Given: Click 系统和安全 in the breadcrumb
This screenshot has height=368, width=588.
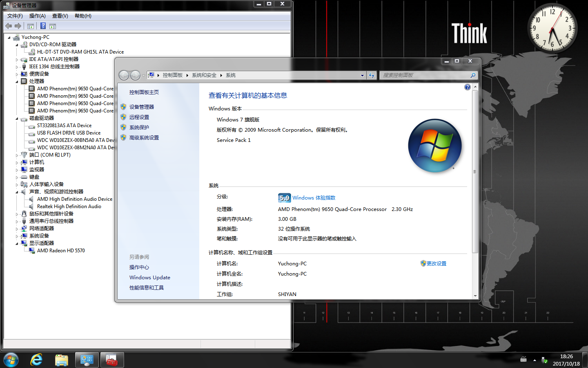Looking at the screenshot, I should coord(204,75).
